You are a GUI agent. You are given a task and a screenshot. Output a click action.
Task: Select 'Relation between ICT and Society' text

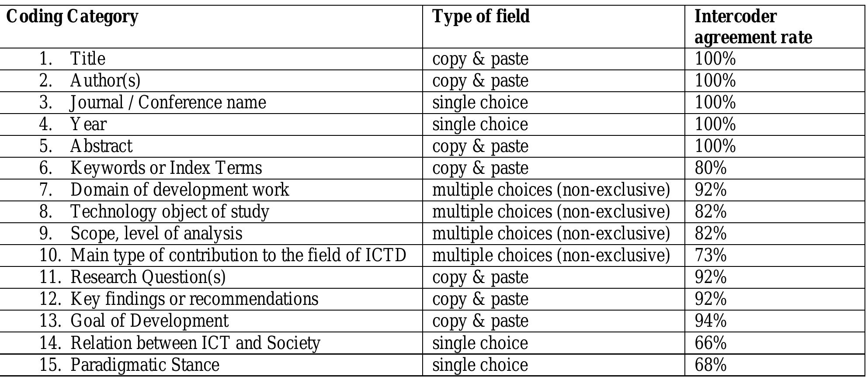tap(195, 343)
